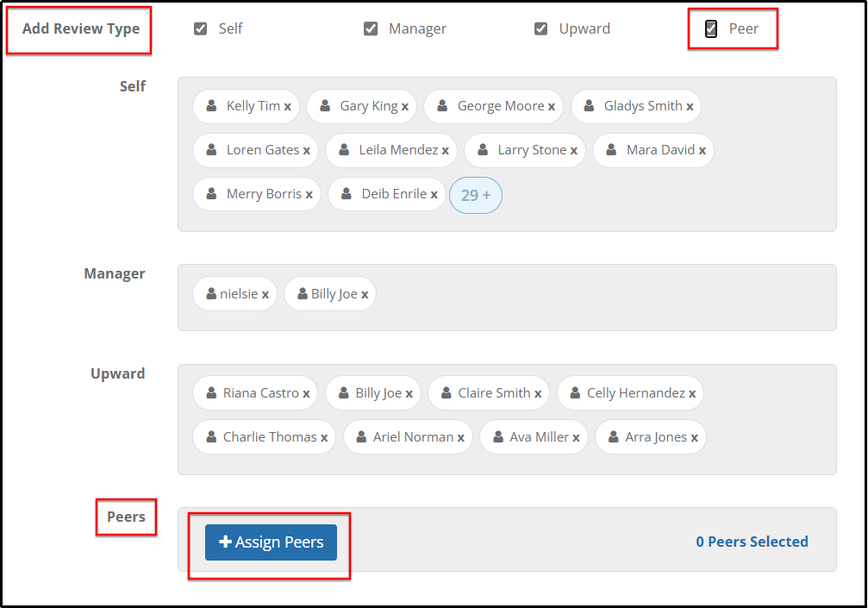
Task: Click the Assign Peers button
Action: pyautogui.click(x=271, y=542)
